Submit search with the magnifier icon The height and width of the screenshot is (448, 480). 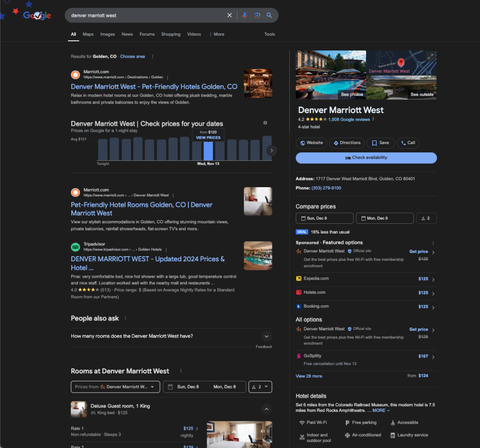coord(269,15)
